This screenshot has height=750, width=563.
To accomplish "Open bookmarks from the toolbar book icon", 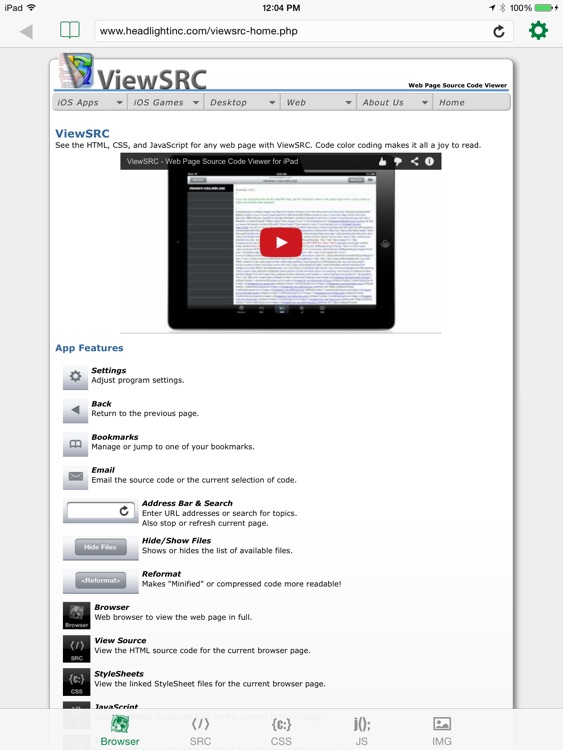I will click(70, 30).
